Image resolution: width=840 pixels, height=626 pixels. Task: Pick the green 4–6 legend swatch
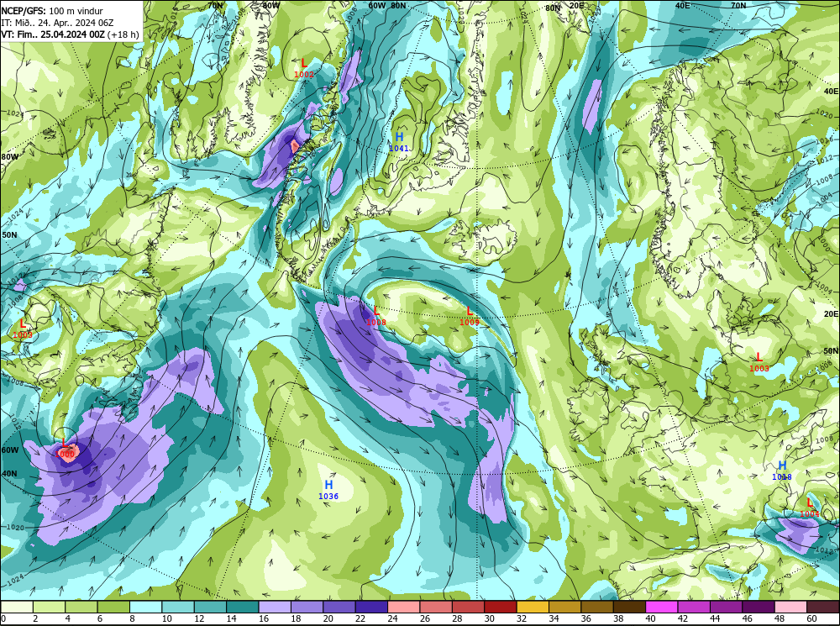[81, 607]
